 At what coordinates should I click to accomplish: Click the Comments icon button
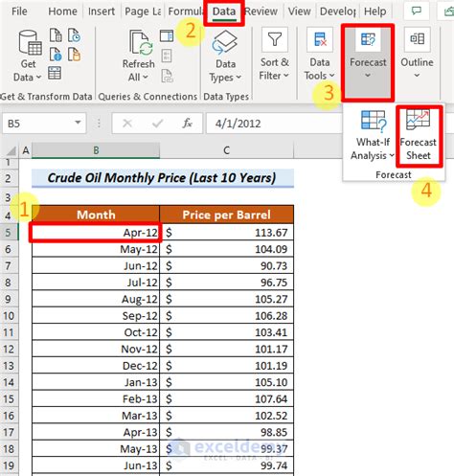pos(417,11)
